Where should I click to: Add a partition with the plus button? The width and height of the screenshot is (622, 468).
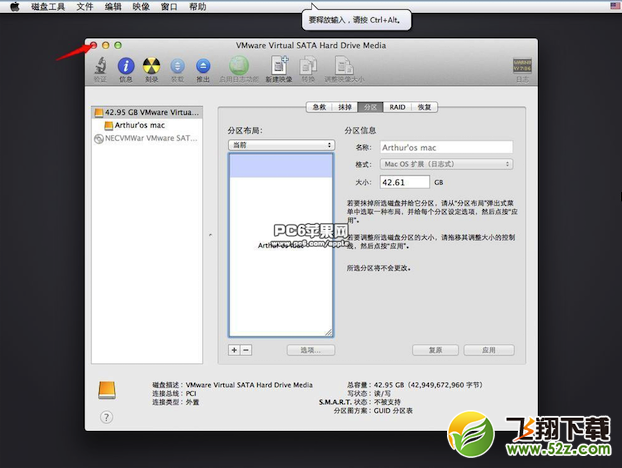tap(234, 350)
